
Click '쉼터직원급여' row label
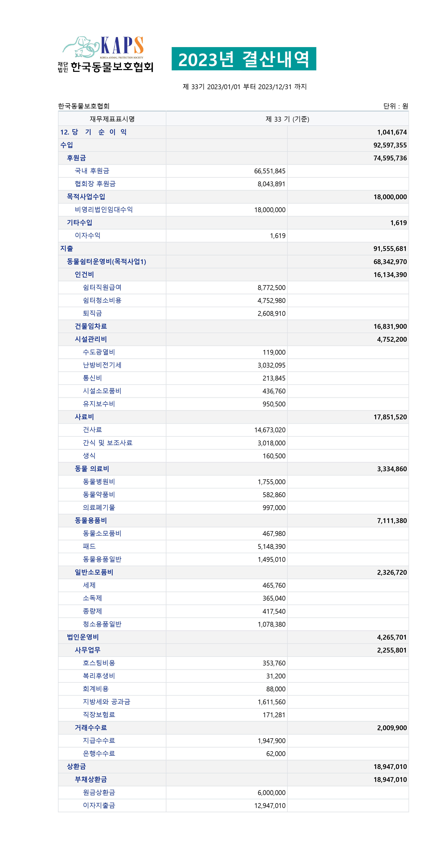[102, 287]
